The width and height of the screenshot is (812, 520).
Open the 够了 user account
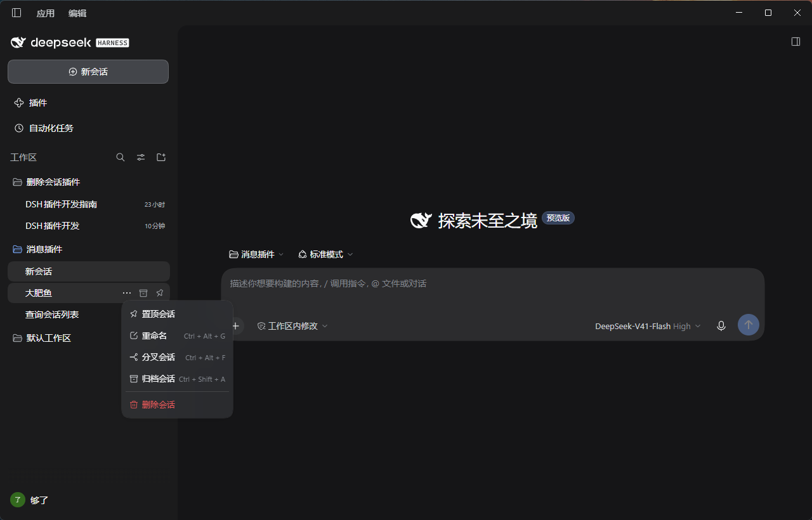[30, 500]
